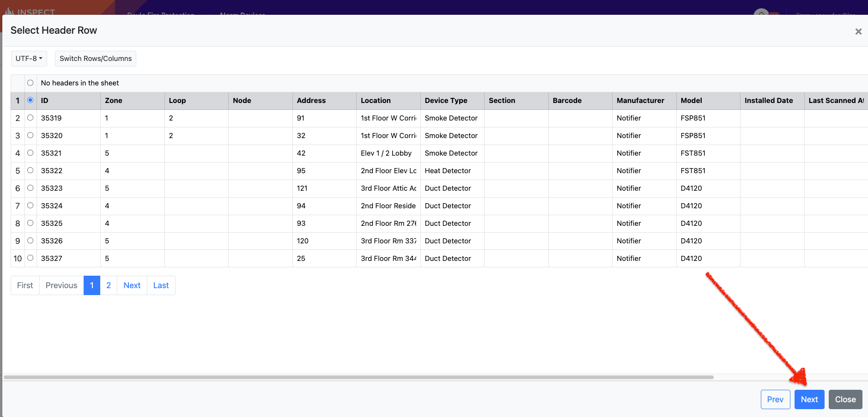
Task: Select row 1 header radio button
Action: [30, 100]
